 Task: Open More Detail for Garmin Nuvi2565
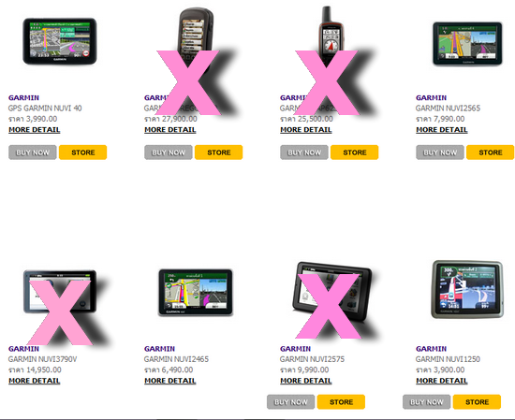[442, 130]
